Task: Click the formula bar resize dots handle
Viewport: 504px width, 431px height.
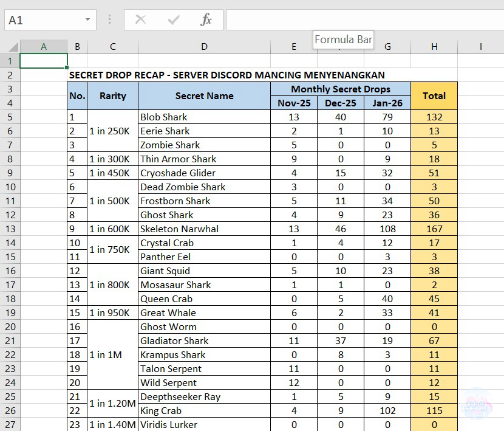Action: pyautogui.click(x=110, y=19)
